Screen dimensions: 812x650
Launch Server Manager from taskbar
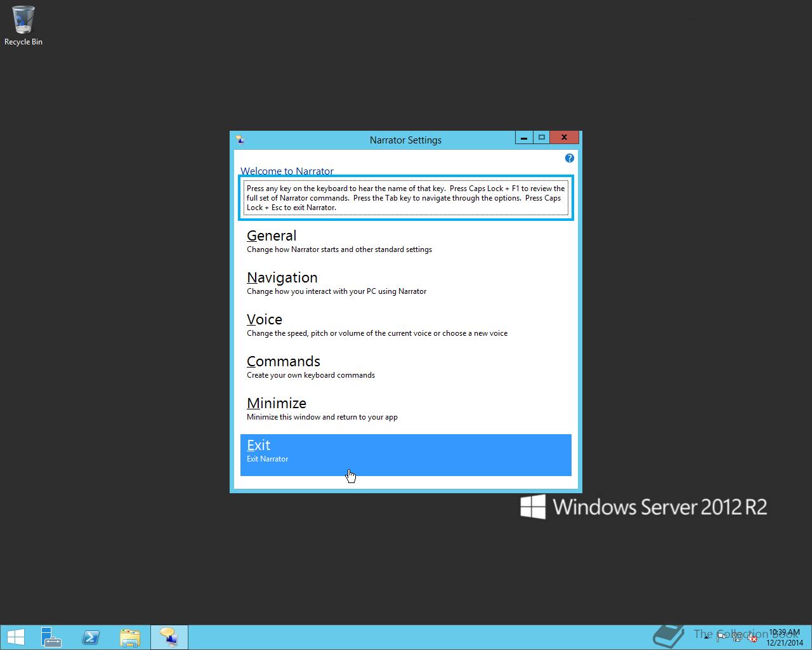[x=51, y=637]
